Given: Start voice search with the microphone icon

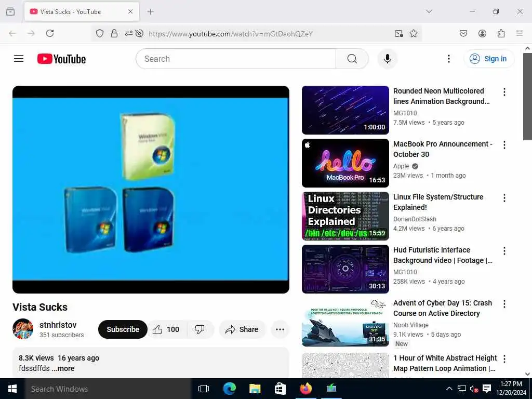Looking at the screenshot, I should point(387,59).
